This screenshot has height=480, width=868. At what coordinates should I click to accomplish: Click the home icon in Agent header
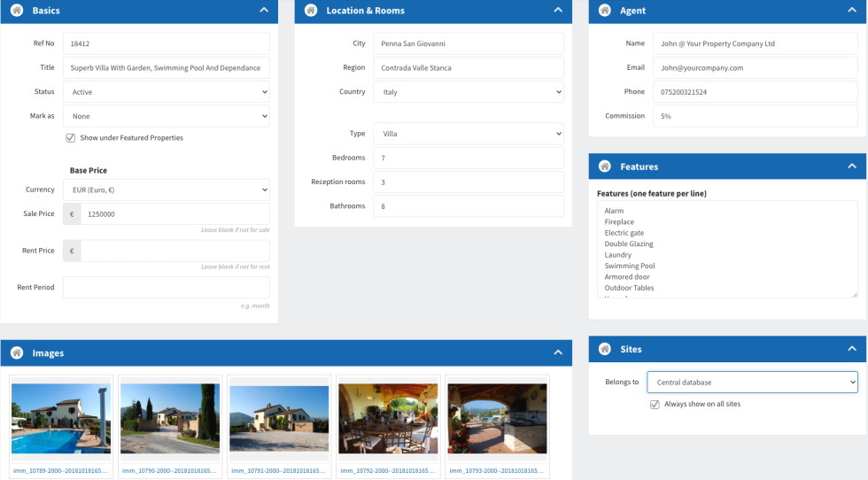605,11
